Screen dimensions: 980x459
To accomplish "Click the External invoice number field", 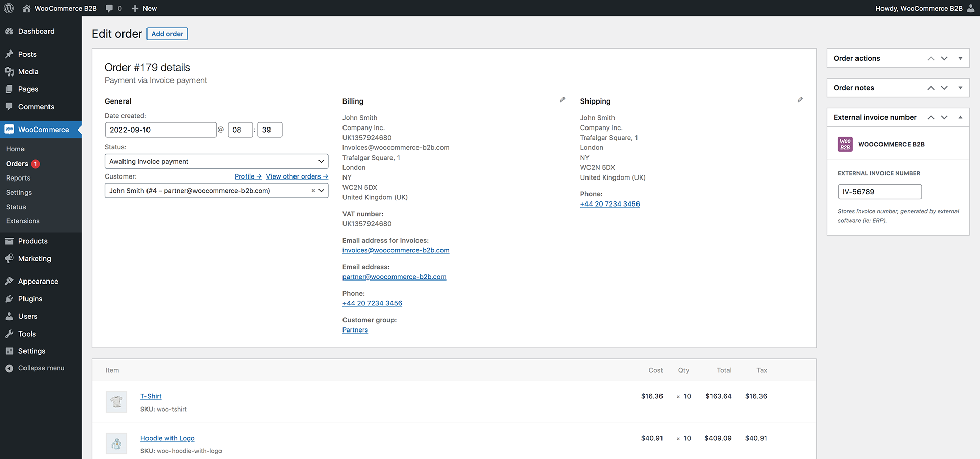I will [879, 192].
